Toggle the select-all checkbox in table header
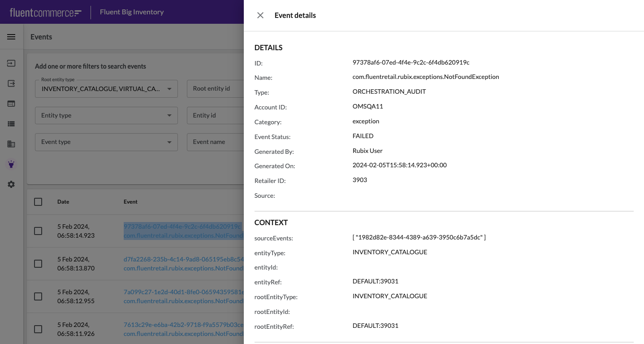 (x=38, y=202)
